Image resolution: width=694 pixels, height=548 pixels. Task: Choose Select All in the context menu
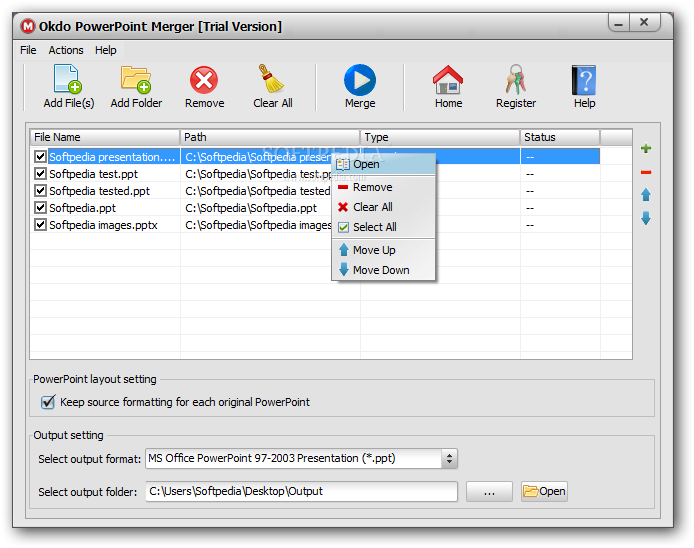pos(384,227)
